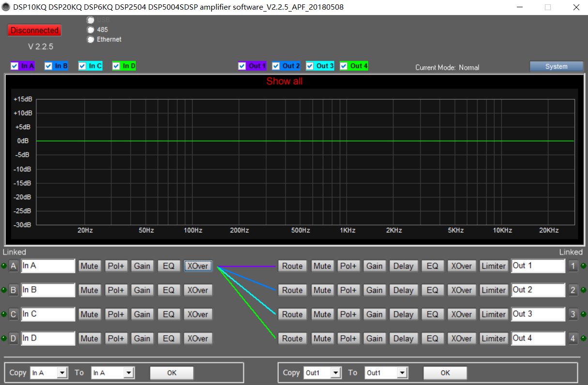Flip polarity Pol+ on Out 3
The image size is (588, 385).
(x=348, y=314)
